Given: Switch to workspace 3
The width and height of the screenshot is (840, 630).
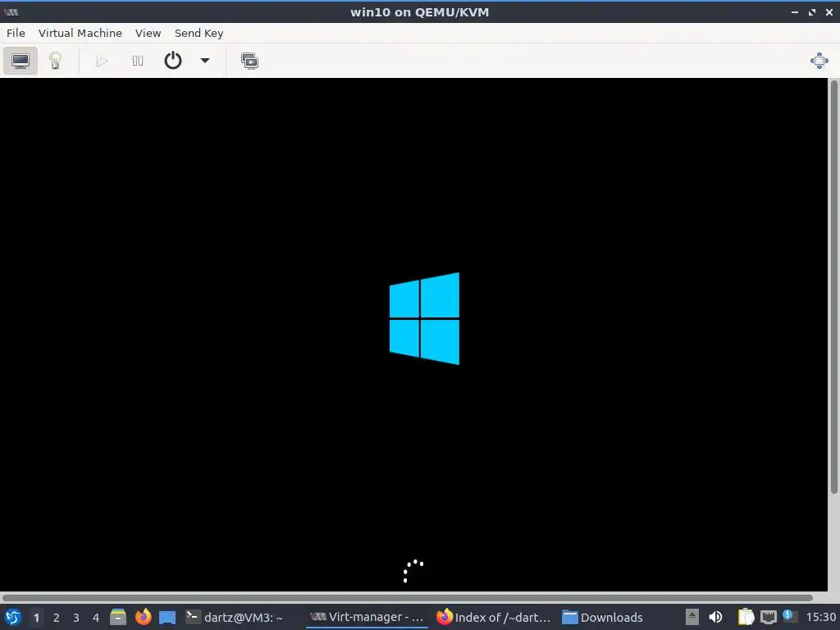Looking at the screenshot, I should click(76, 618).
